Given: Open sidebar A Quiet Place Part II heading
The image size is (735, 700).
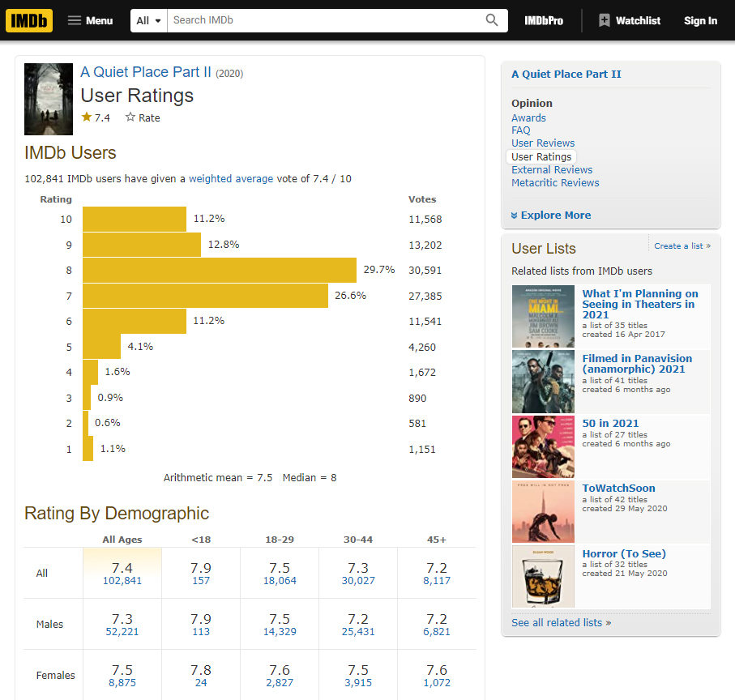Looking at the screenshot, I should click(566, 74).
